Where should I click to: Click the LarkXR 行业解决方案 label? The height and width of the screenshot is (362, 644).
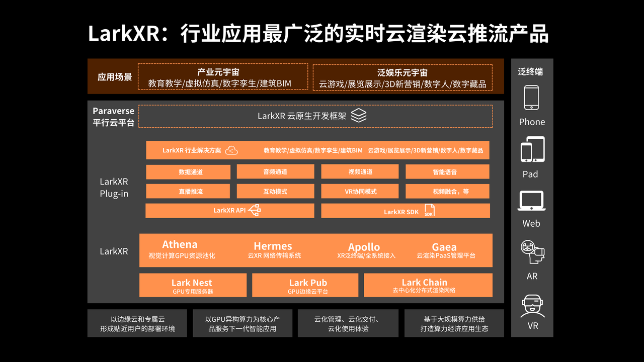coord(192,150)
